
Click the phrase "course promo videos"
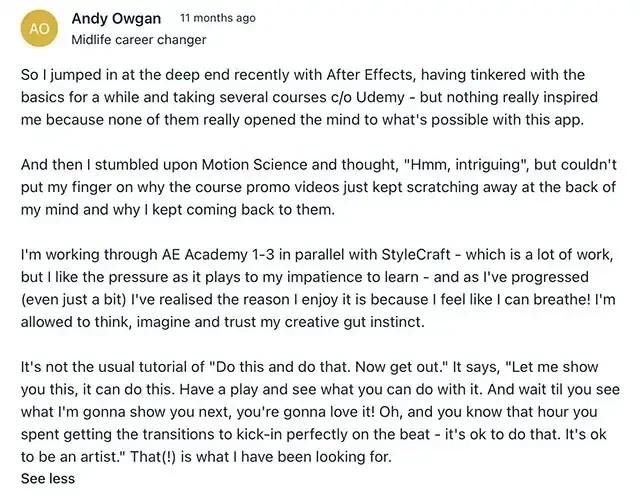tap(267, 187)
